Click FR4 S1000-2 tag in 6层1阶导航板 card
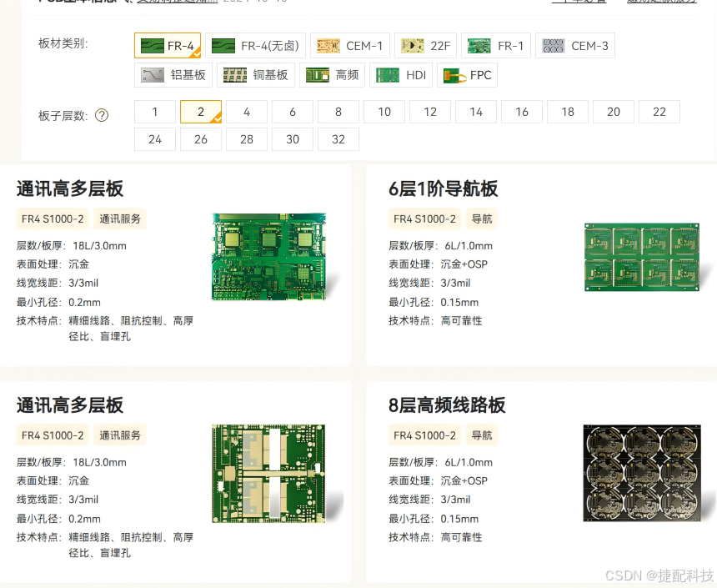Screen dimensions: 717x588 tap(425, 219)
